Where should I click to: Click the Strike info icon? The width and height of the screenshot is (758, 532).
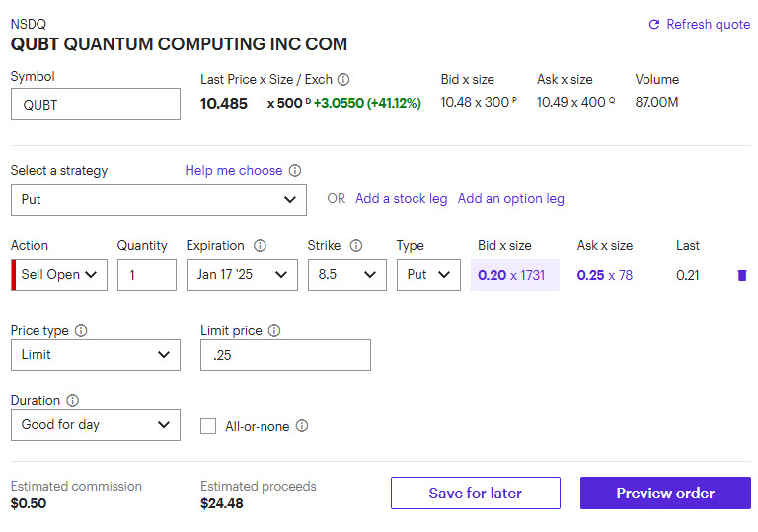(356, 246)
